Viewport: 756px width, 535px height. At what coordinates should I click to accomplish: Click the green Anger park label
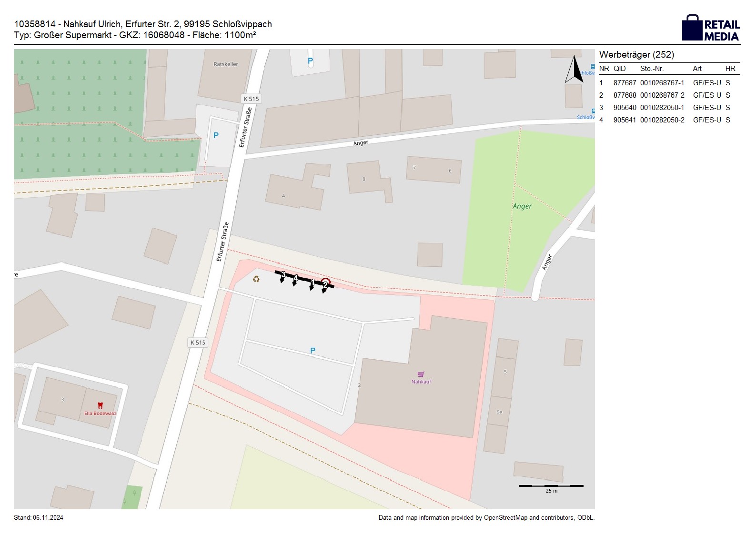[x=522, y=206]
